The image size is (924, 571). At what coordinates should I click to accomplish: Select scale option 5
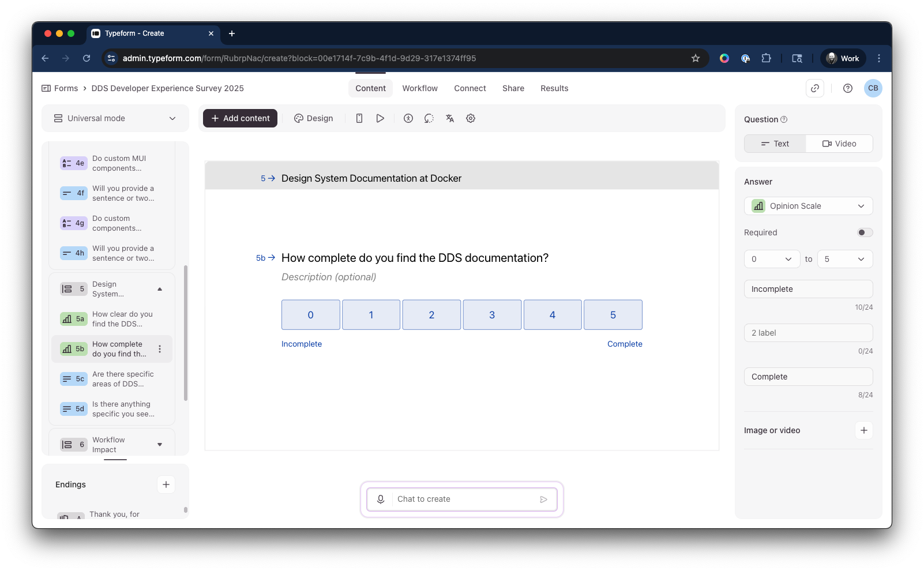[x=613, y=315]
